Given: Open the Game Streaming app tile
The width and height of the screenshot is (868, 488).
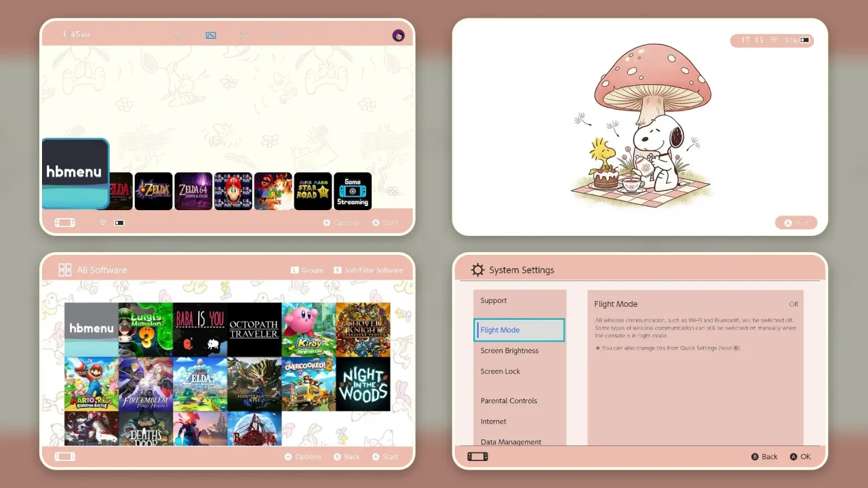Looking at the screenshot, I should point(353,191).
